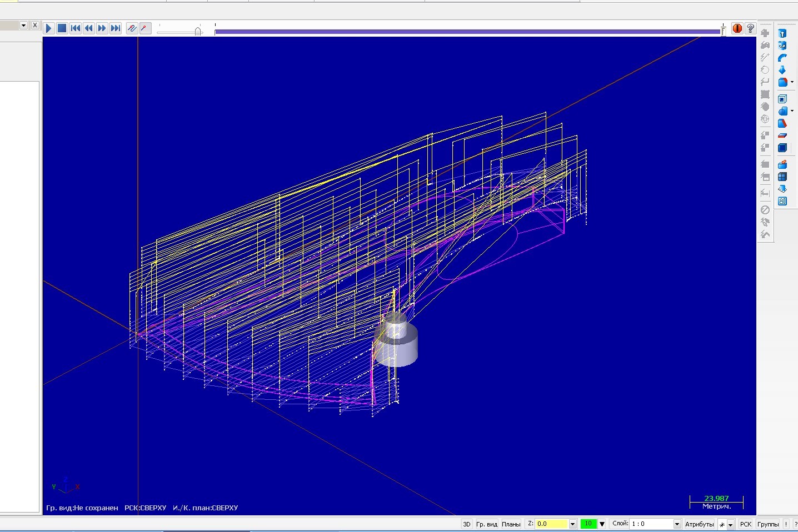Click the Атрибуты button

click(x=699, y=524)
